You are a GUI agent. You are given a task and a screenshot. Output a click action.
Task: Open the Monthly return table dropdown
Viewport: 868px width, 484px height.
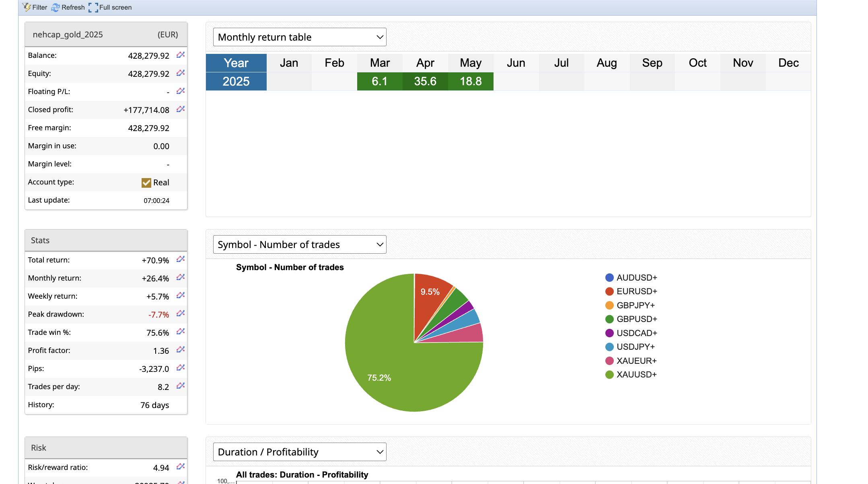[300, 37]
